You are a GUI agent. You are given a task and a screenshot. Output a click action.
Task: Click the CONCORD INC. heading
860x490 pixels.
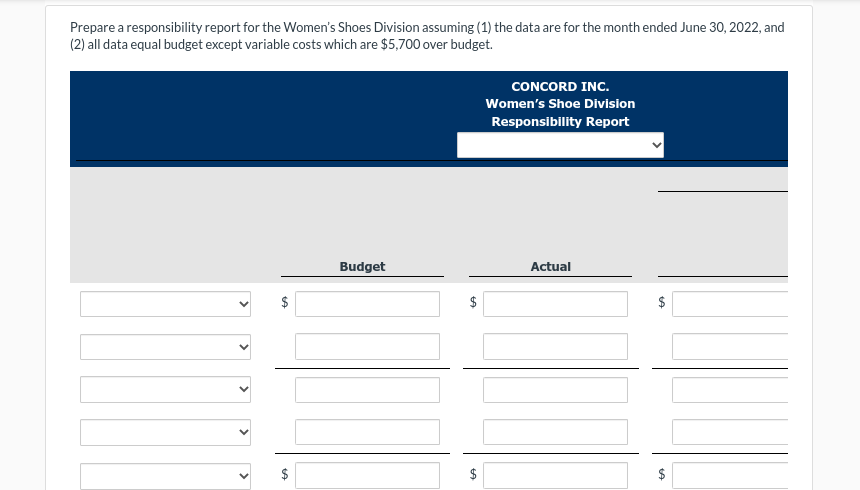pos(560,87)
